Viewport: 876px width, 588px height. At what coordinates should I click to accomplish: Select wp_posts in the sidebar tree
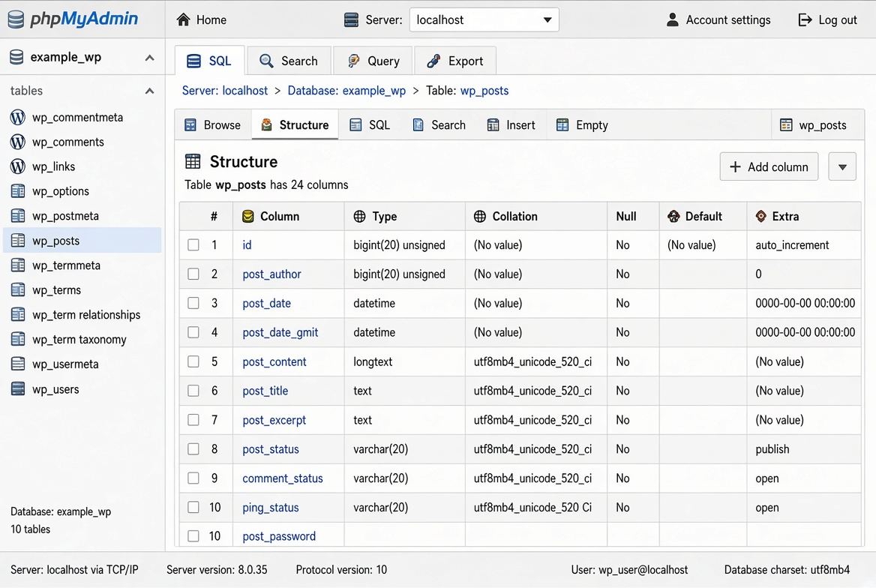point(82,240)
